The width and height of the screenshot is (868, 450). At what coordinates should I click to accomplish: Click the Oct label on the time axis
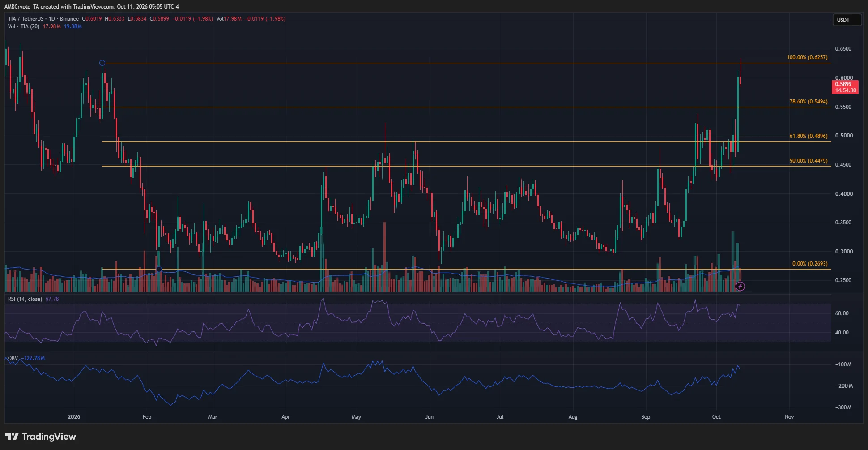tap(716, 417)
